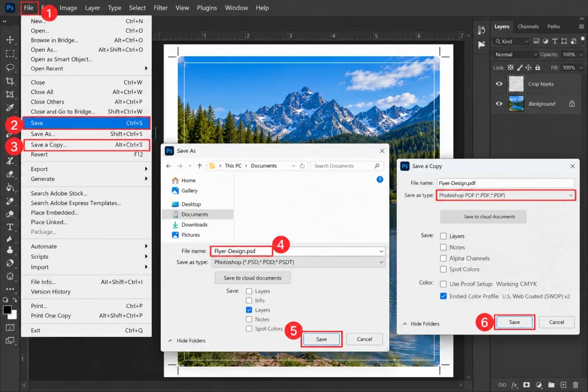Select the Paint Bucket tool
Viewport: 588px width, 392px height.
(10, 188)
